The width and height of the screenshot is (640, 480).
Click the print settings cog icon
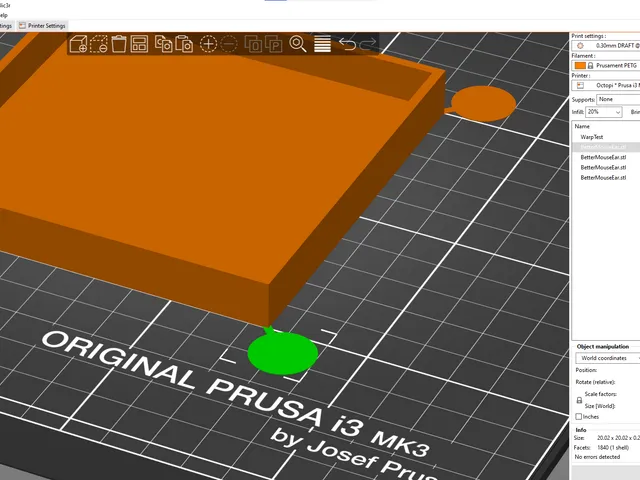pyautogui.click(x=580, y=46)
